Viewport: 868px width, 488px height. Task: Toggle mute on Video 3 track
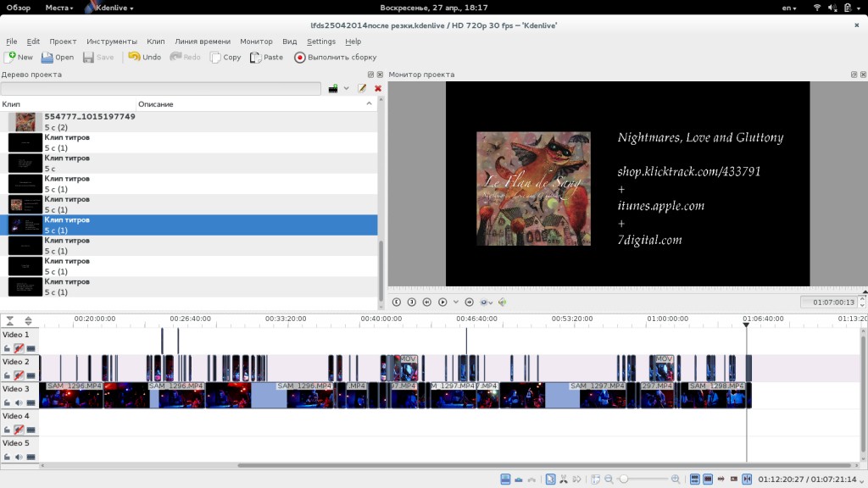[19, 402]
